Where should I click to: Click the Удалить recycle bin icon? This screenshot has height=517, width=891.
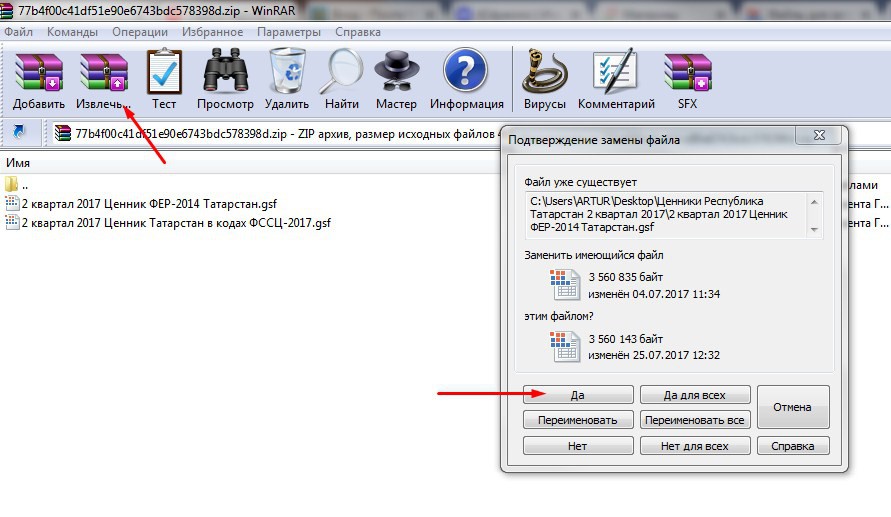(287, 71)
